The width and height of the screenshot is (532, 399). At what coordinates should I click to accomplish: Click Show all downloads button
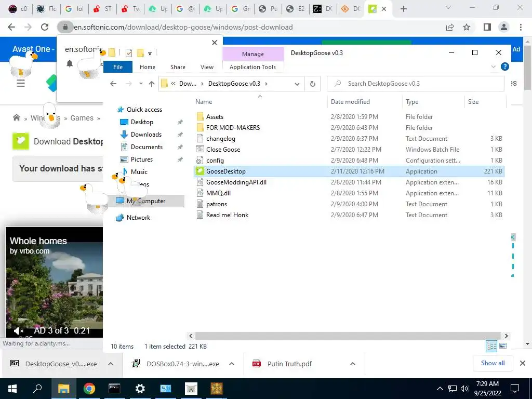click(493, 363)
